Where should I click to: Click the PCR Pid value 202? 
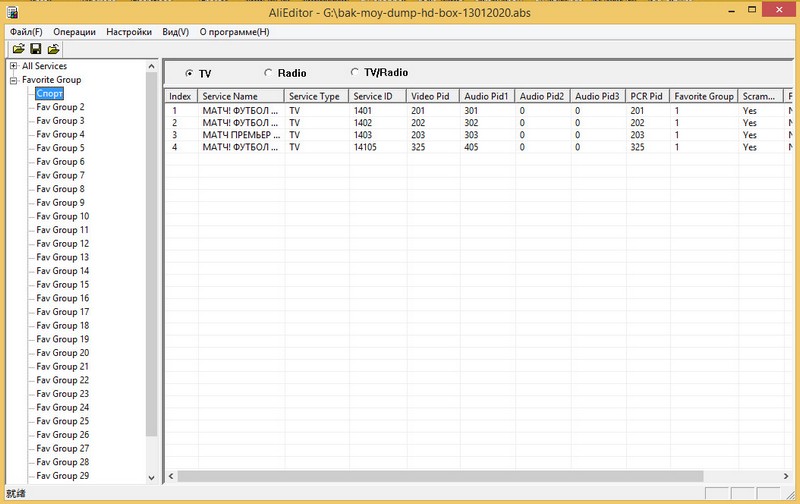[x=637, y=123]
